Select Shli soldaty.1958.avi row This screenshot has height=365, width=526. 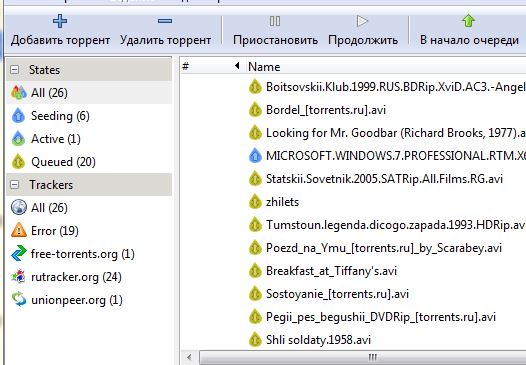click(x=353, y=340)
